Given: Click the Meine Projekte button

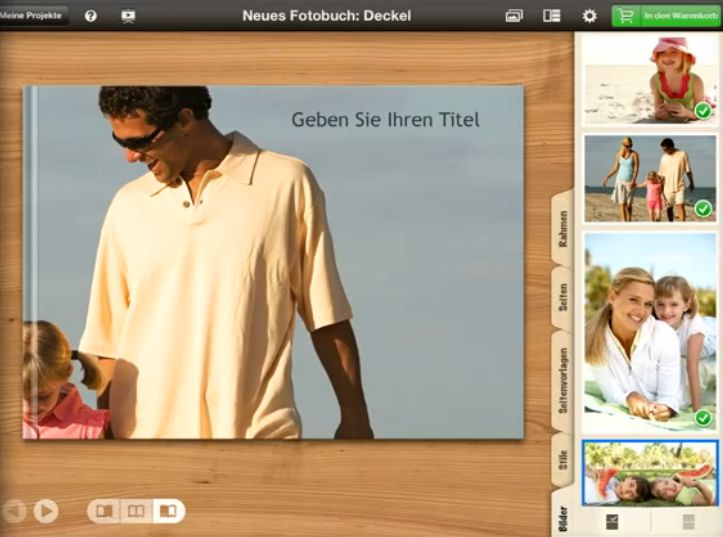Looking at the screenshot, I should point(32,16).
